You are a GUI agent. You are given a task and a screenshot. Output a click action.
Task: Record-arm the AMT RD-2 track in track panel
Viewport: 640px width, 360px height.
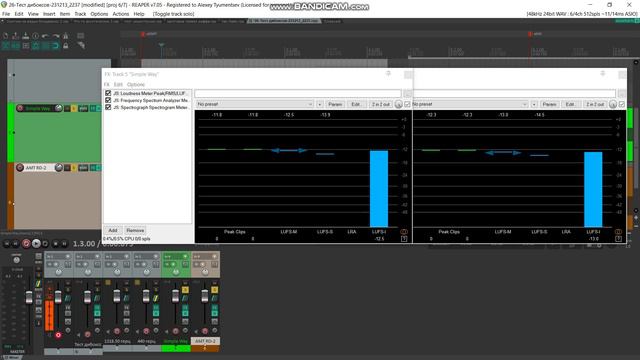coord(20,167)
